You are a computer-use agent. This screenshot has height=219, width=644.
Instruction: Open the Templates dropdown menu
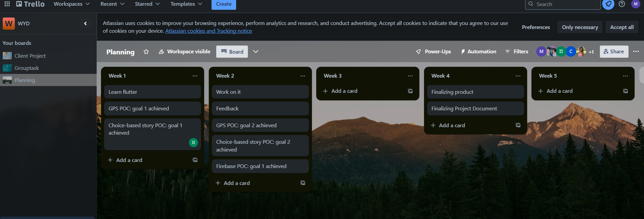[x=186, y=4]
